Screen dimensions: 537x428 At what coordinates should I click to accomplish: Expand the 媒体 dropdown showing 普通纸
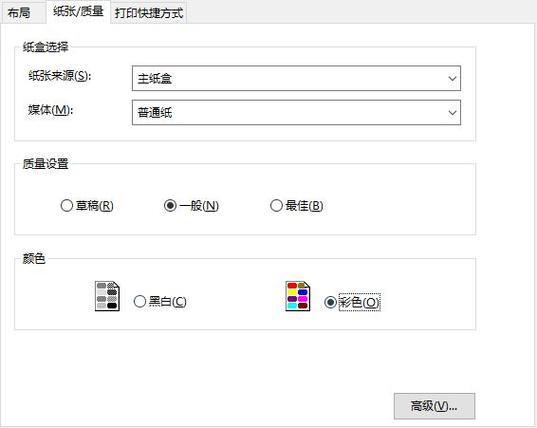pos(296,112)
